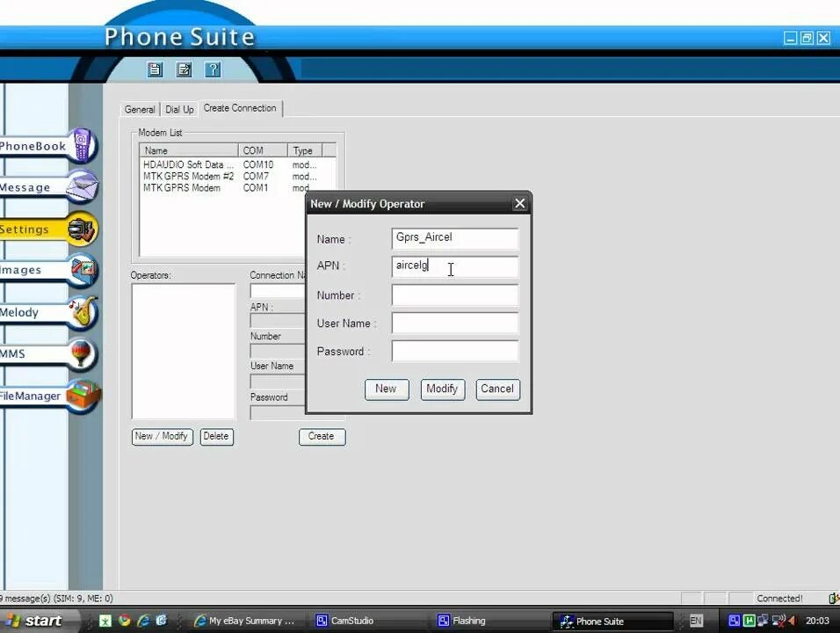Focus the Password field in dialog
The height and width of the screenshot is (633, 840).
pyautogui.click(x=455, y=351)
